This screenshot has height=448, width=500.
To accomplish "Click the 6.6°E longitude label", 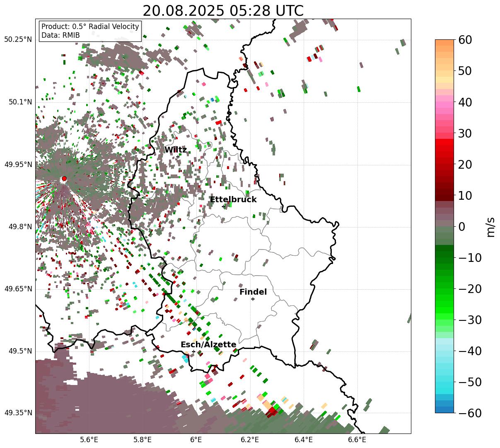I will click(x=357, y=440).
